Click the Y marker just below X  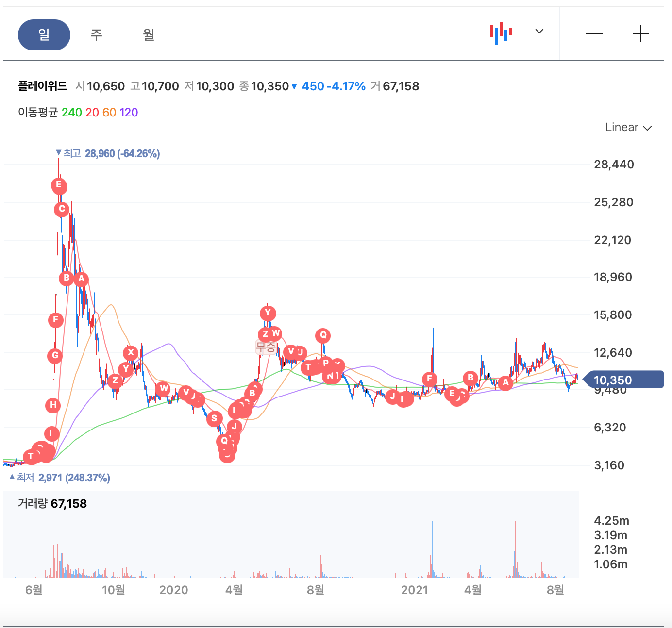[126, 369]
